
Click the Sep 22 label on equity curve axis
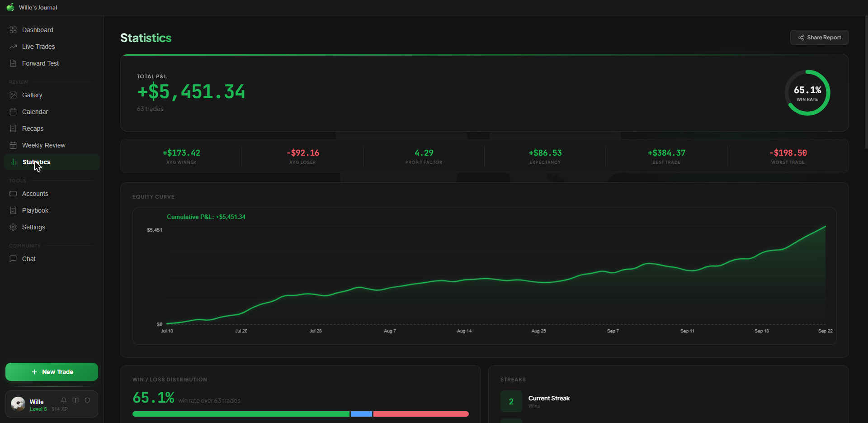[826, 331]
